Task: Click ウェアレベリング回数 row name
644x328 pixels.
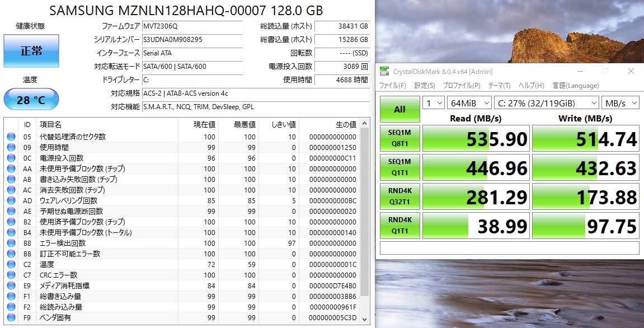Action: 69,200
